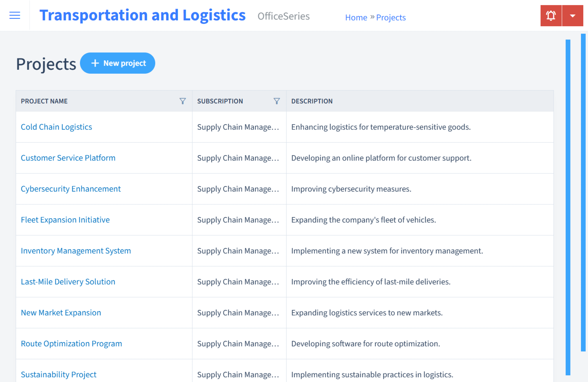
Task: Click the notification bell icon
Action: [x=551, y=15]
